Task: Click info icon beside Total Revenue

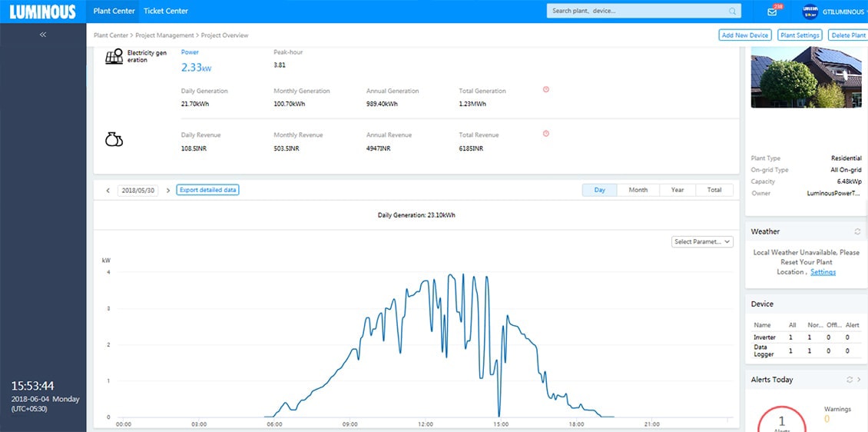Action: (x=546, y=134)
